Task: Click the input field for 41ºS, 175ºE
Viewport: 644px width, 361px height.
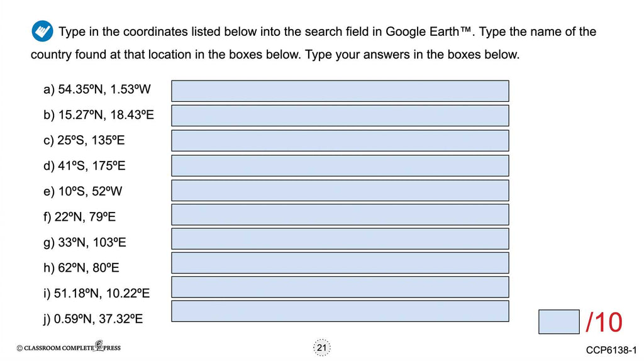Action: click(340, 165)
